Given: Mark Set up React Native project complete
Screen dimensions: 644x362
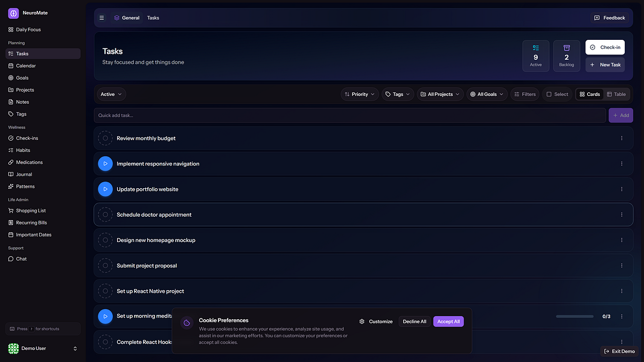Looking at the screenshot, I should pyautogui.click(x=105, y=291).
